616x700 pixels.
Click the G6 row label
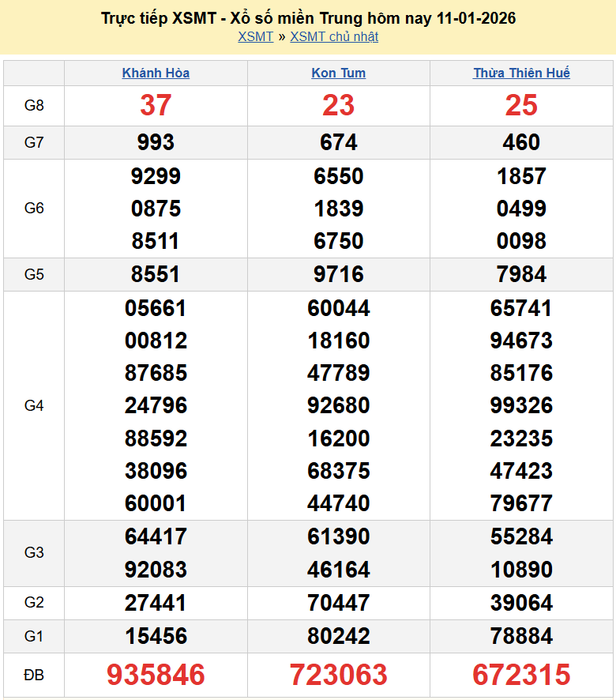pos(34,208)
